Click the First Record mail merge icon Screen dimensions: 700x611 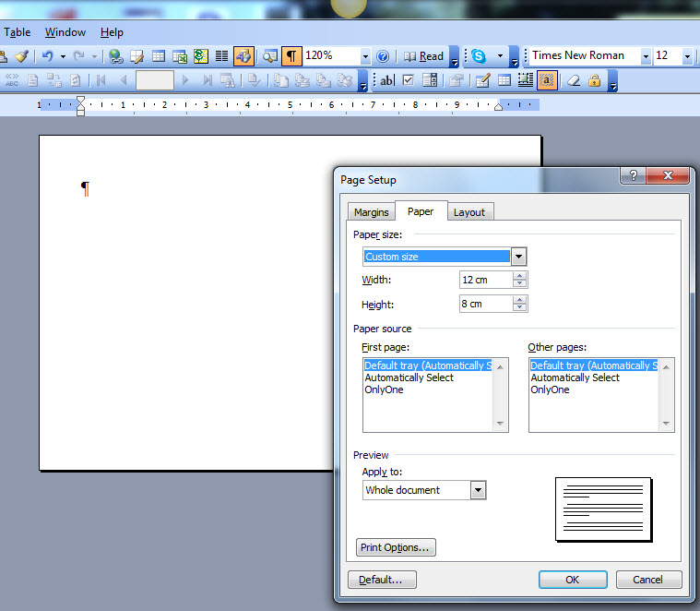click(101, 80)
